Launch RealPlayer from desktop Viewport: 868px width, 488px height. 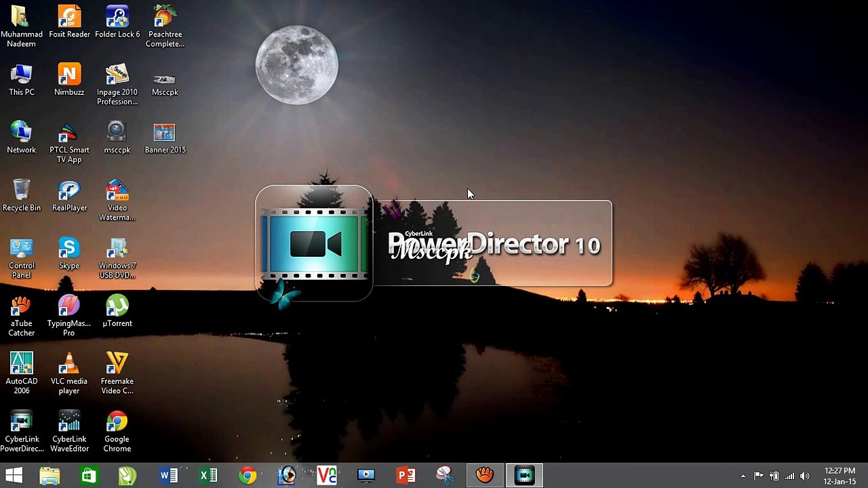pyautogui.click(x=69, y=195)
